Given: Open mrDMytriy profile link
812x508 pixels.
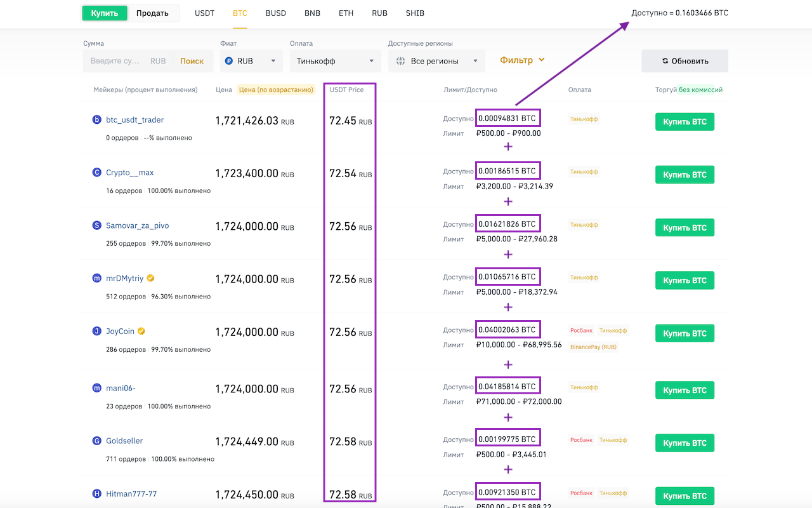Looking at the screenshot, I should click(125, 278).
